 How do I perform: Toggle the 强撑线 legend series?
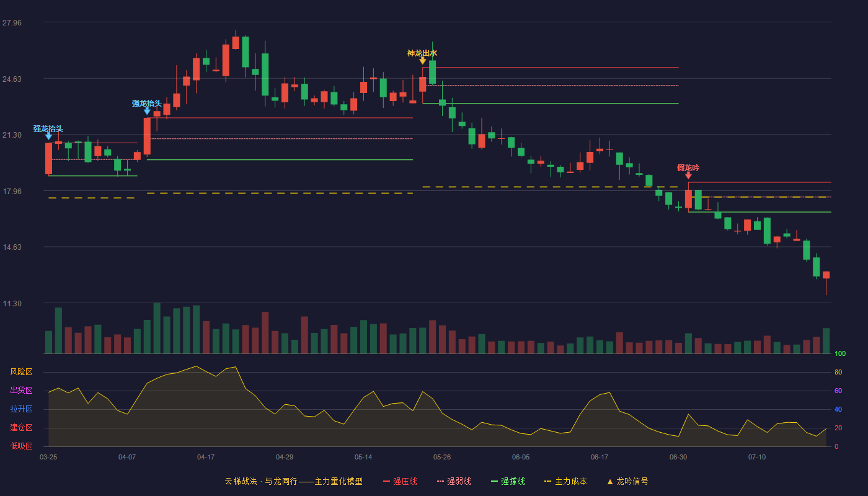508,481
